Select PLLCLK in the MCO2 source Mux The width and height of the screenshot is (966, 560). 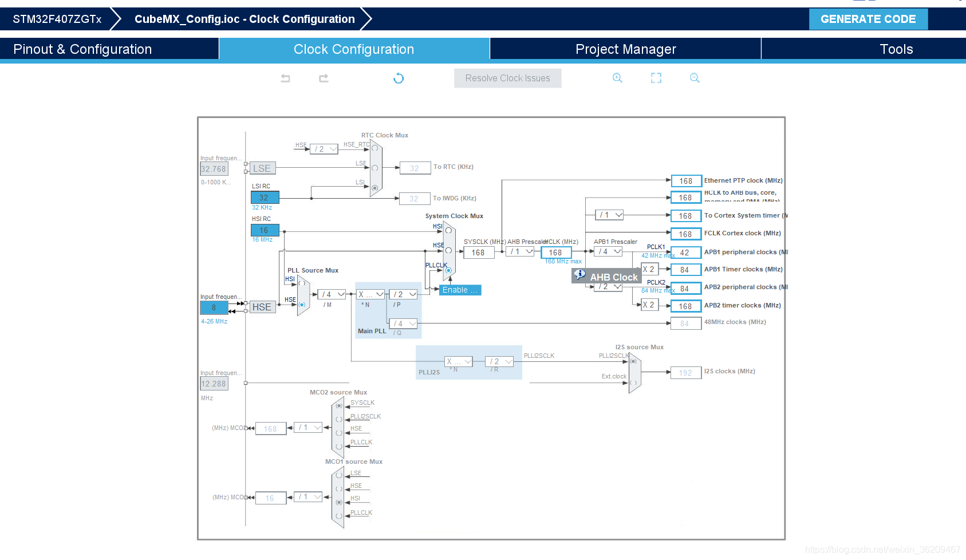339,446
